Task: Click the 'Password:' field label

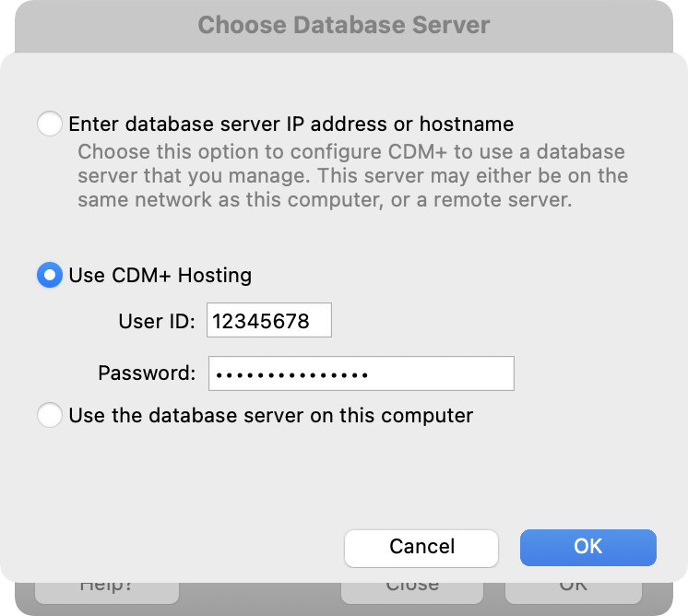Action: click(x=147, y=373)
